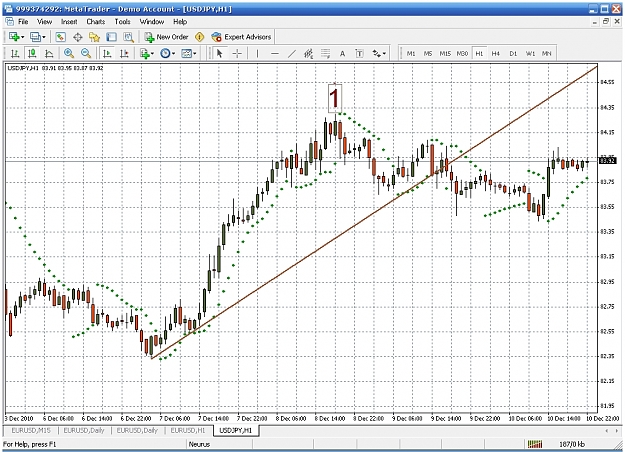Click the 187/0 kb traffic indicator
The height and width of the screenshot is (452, 625).
tap(572, 444)
